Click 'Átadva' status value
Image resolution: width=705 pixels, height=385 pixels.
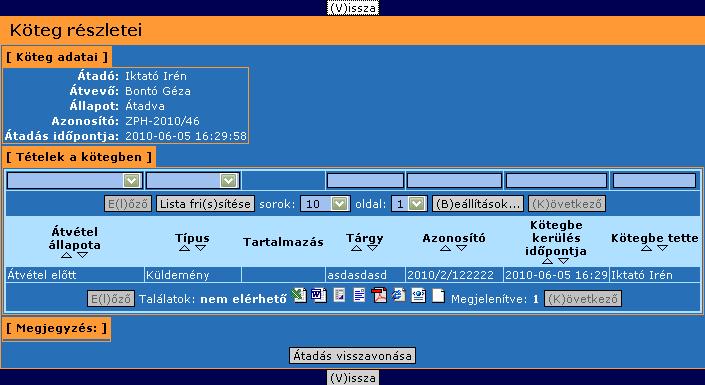point(145,106)
